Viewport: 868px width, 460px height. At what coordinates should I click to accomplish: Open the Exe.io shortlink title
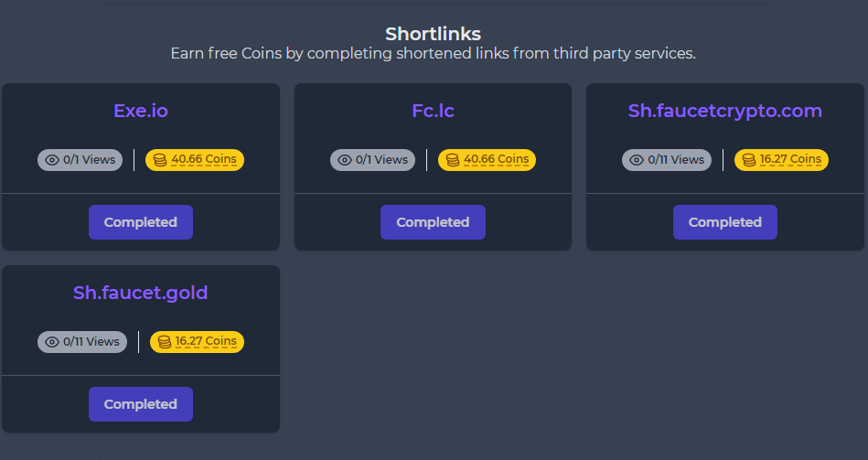[141, 111]
